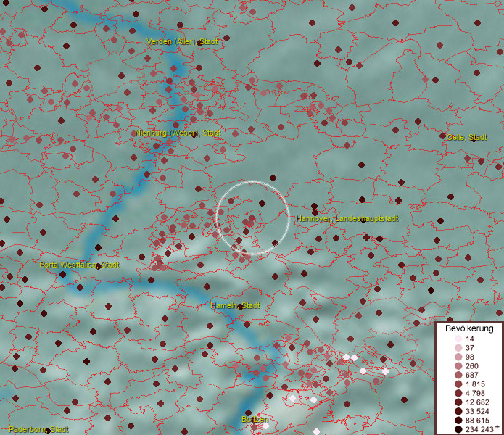Pick the legend swatch for 98
Image resolution: width=504 pixels, height=435 pixels.
pos(458,357)
